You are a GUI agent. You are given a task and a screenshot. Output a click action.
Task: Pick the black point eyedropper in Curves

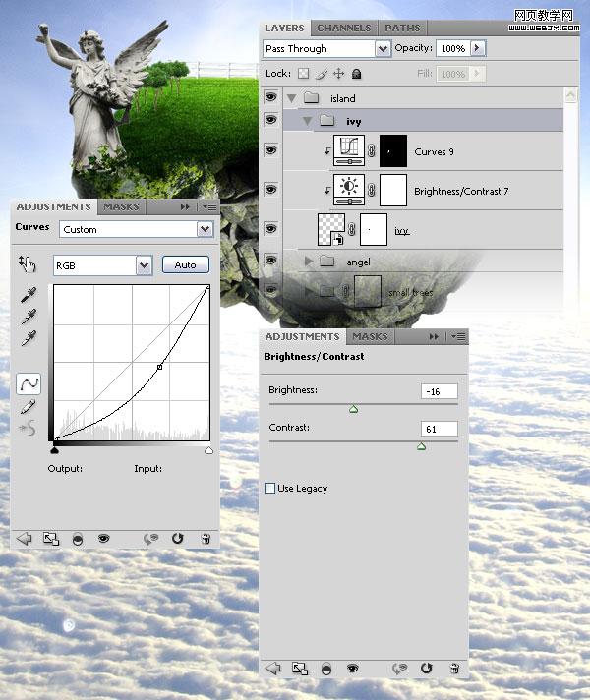click(x=29, y=295)
